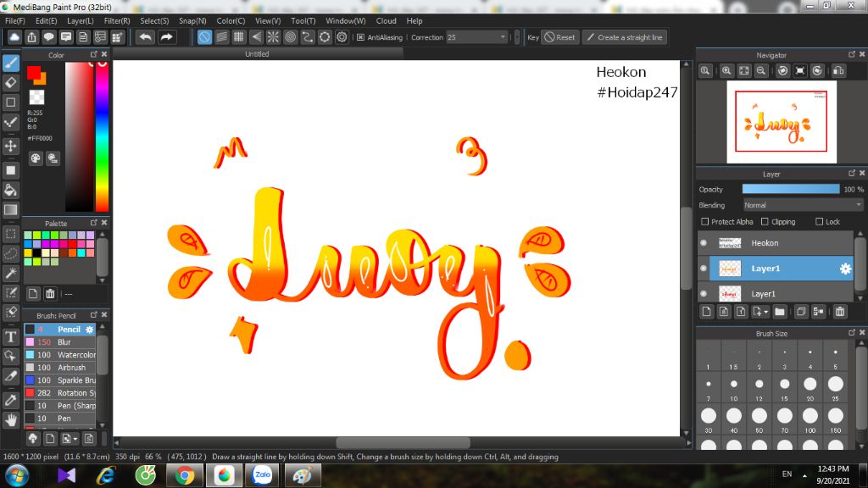Select the Lasso selection tool
This screenshot has height=488, width=868.
pos(10,254)
